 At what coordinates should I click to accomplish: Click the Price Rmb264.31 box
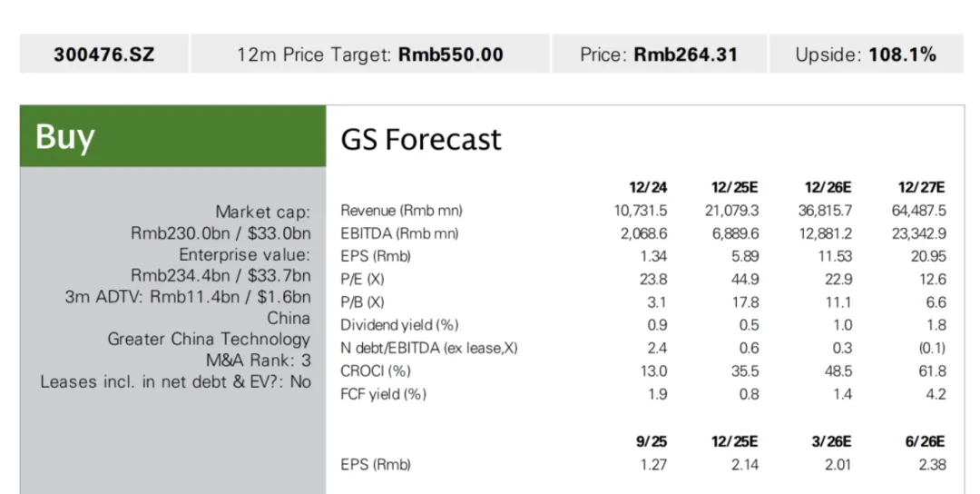[x=658, y=54]
